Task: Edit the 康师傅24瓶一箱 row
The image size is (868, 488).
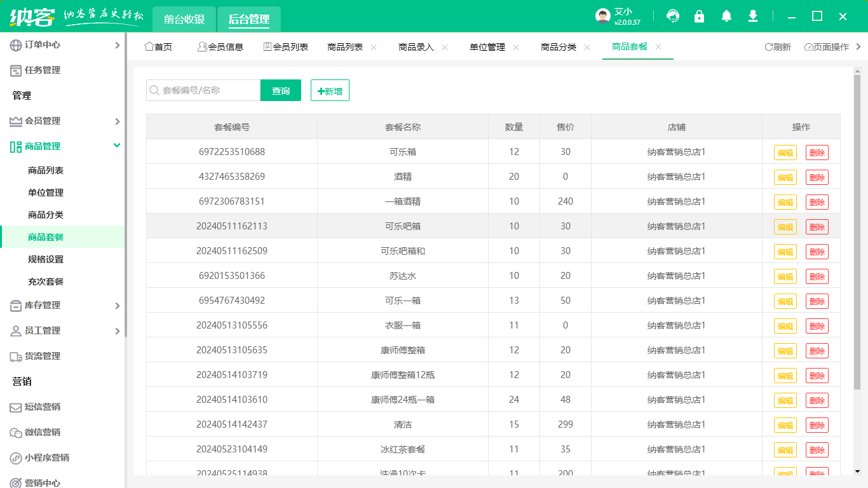Action: pos(785,400)
